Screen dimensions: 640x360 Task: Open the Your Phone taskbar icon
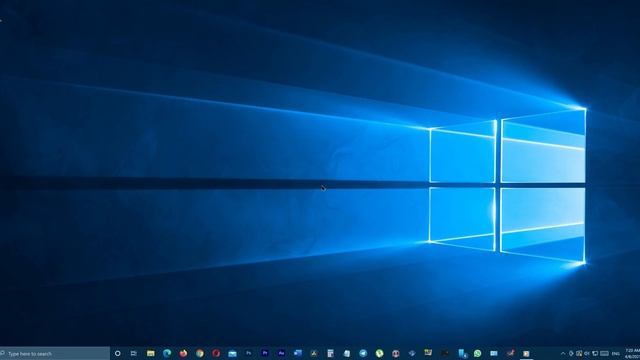(462, 353)
